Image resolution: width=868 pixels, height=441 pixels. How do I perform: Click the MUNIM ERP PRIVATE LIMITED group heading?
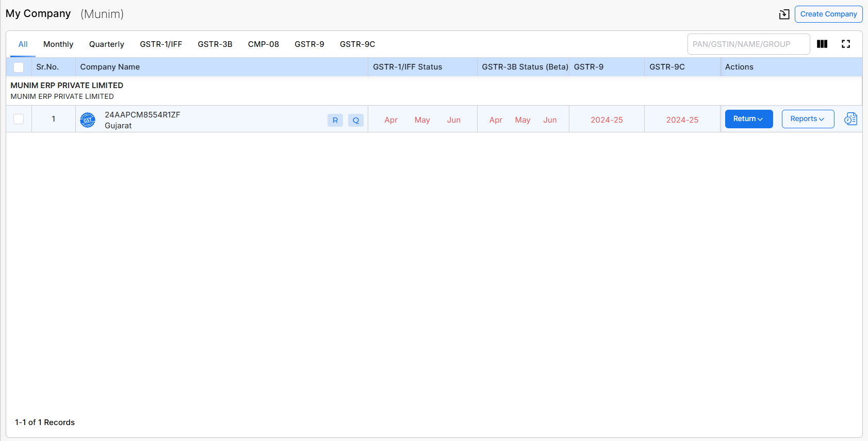click(67, 86)
